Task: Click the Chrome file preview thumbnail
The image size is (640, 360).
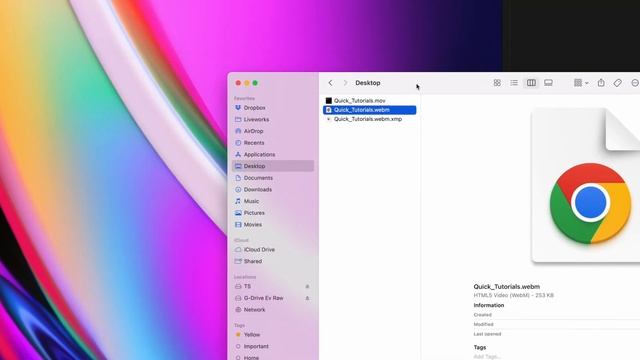Action: (586, 185)
